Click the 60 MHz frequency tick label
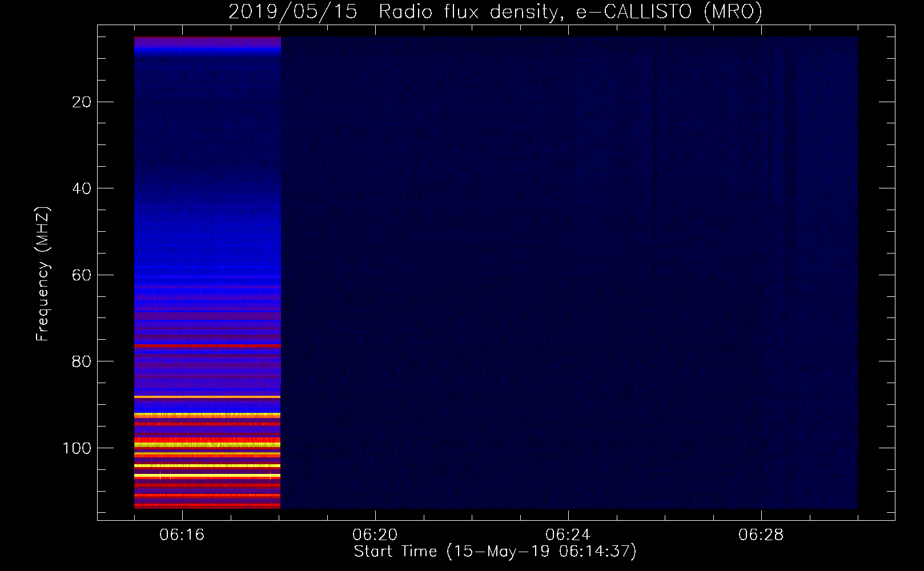 82,275
